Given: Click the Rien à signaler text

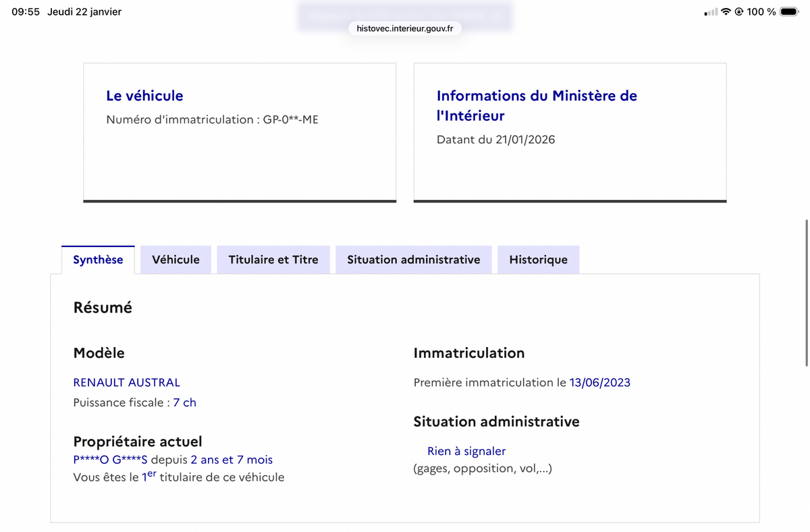Looking at the screenshot, I should [466, 451].
